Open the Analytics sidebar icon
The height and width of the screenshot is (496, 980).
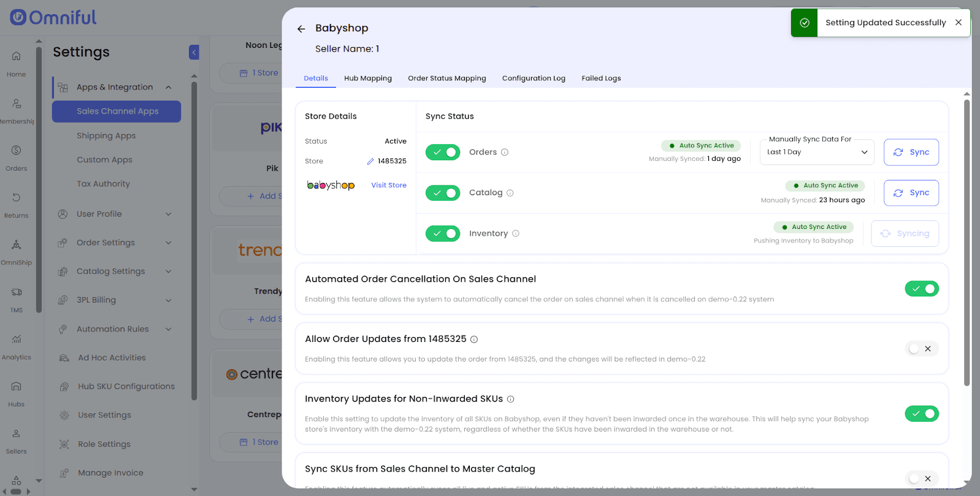pyautogui.click(x=17, y=346)
